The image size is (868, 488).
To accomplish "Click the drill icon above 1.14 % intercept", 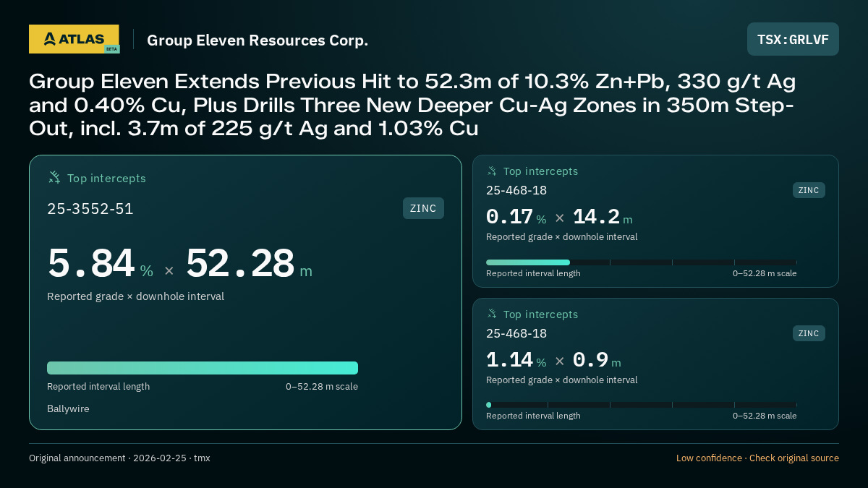I will point(492,314).
